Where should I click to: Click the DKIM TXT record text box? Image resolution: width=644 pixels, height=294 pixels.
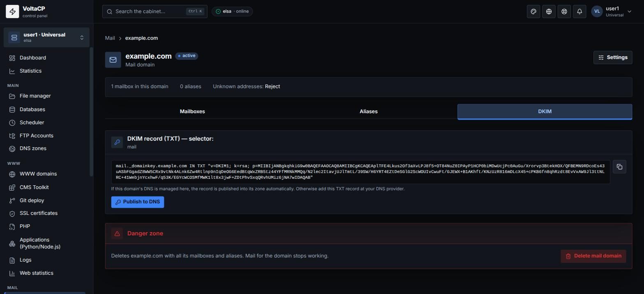pyautogui.click(x=361, y=172)
